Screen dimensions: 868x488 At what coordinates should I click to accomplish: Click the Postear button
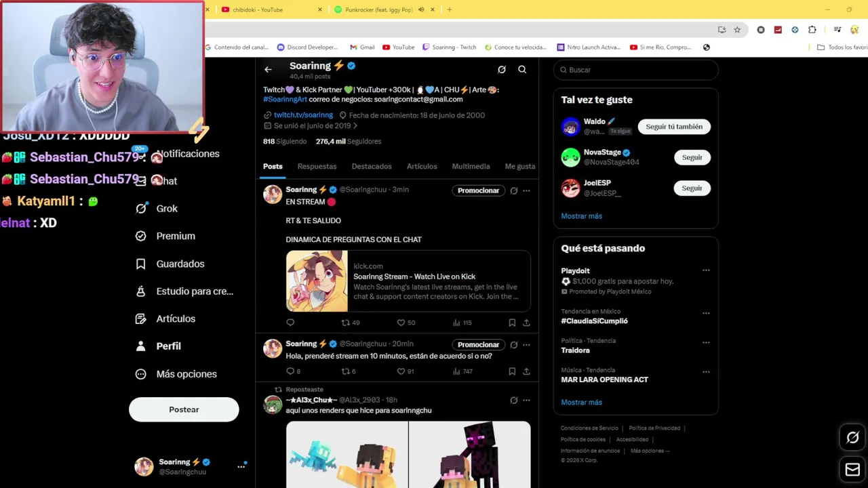click(x=184, y=409)
